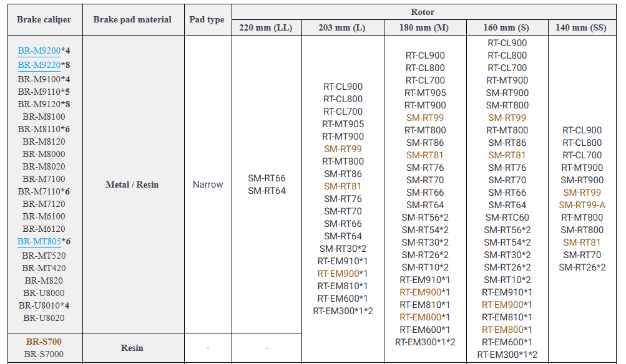Click RT-EM800 in the 160 mm column

pyautogui.click(x=502, y=330)
